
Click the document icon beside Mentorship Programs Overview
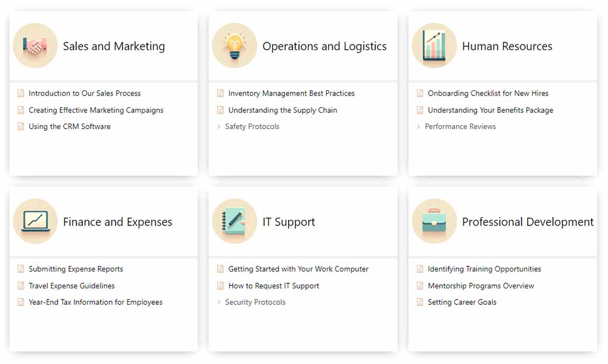click(x=420, y=286)
